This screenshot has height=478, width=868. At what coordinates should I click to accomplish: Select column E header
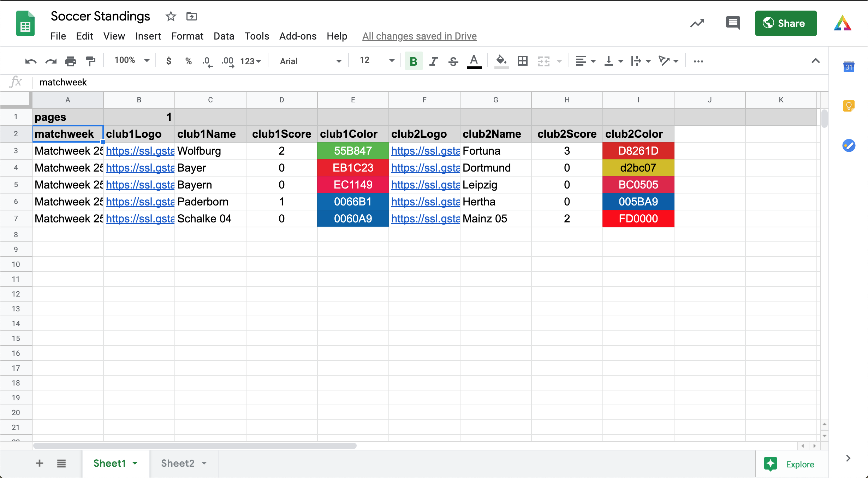tap(353, 100)
